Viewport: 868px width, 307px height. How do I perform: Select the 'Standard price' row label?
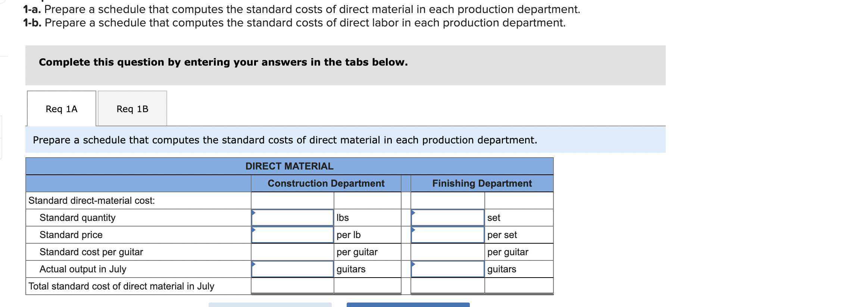(71, 235)
